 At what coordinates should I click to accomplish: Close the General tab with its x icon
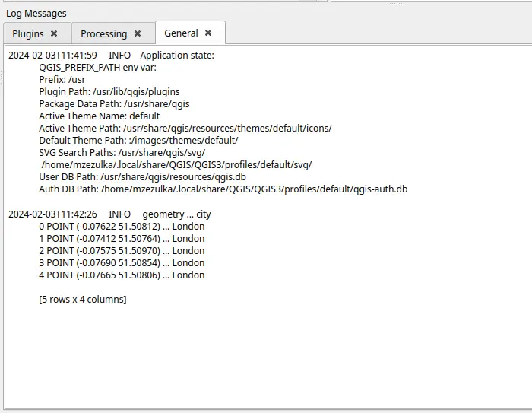pos(208,33)
